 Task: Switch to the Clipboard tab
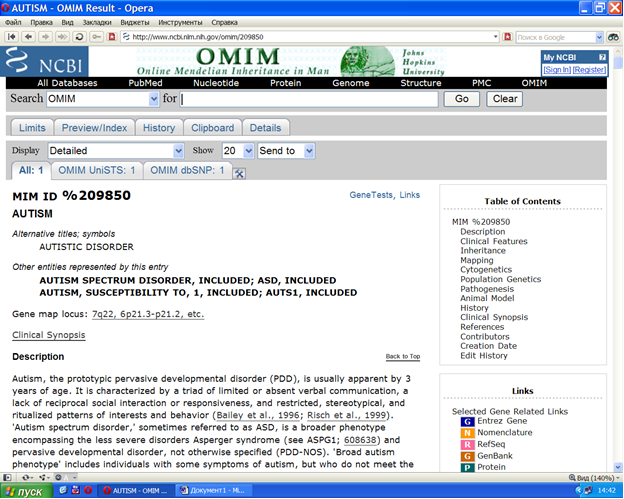213,128
